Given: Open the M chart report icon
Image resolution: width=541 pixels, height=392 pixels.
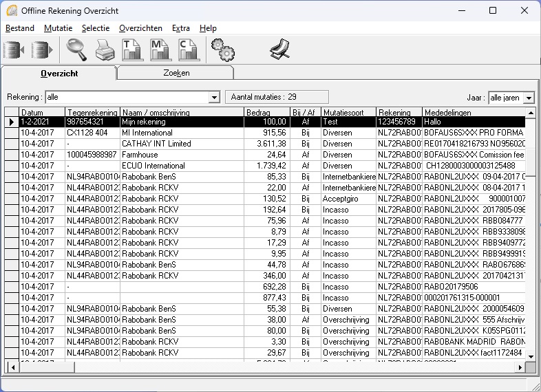Looking at the screenshot, I should tap(160, 50).
